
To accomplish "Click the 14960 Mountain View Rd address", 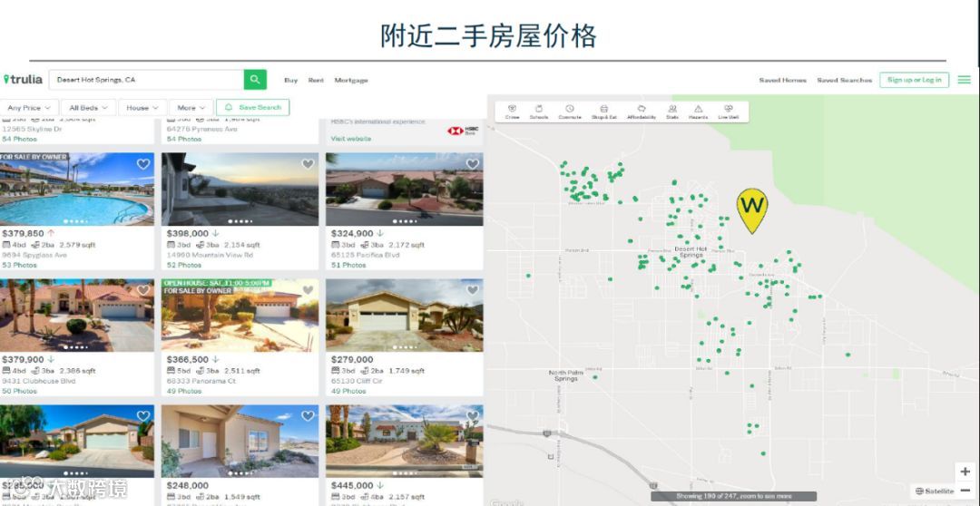I will click(x=210, y=255).
